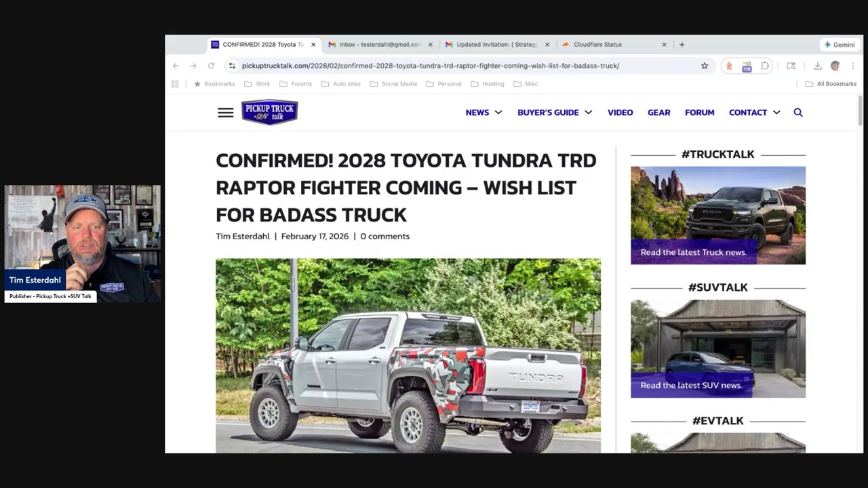Go to the FORUM page

[699, 113]
